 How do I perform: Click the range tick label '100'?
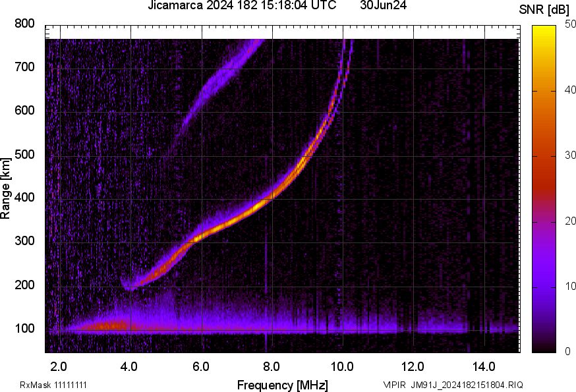(24, 329)
